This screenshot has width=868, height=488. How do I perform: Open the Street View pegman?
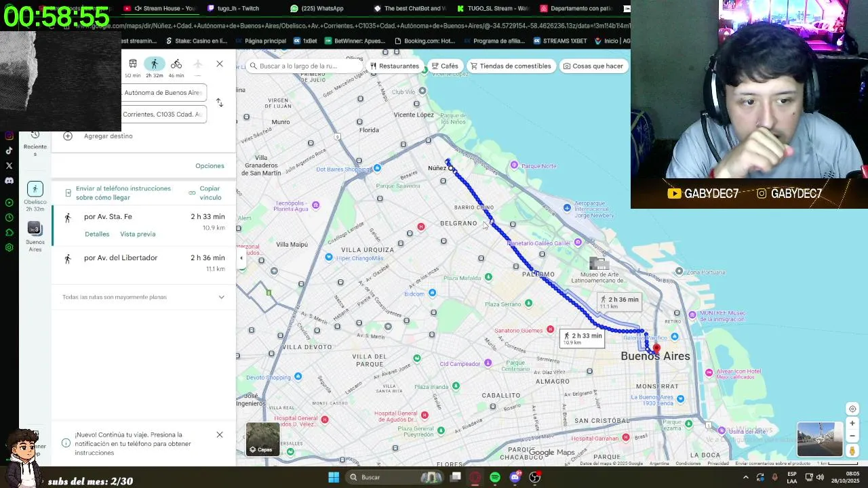[x=852, y=451]
